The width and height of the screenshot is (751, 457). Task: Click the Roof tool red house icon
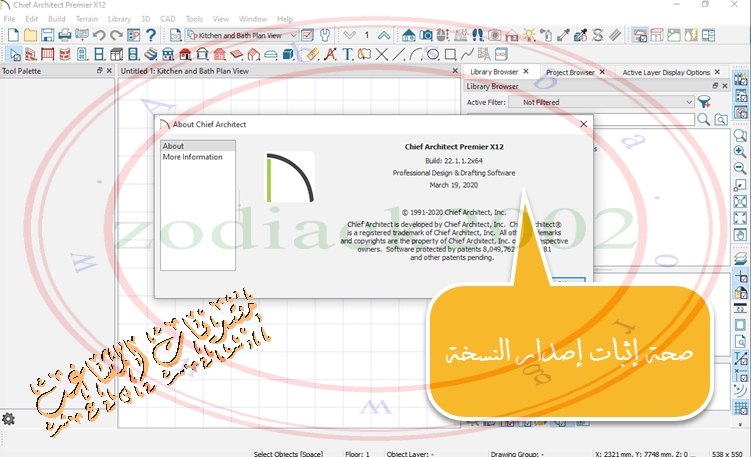(185, 54)
